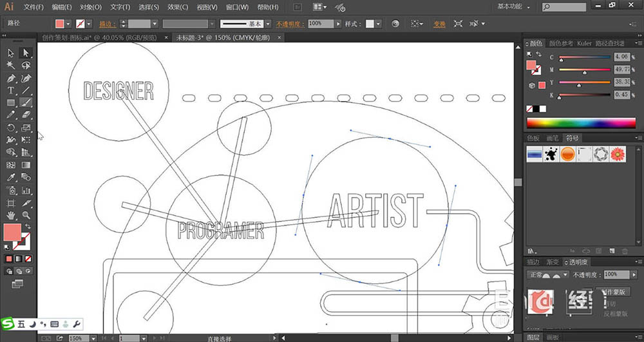The image size is (644, 342).
Task: Select the Pen tool
Action: click(x=11, y=78)
